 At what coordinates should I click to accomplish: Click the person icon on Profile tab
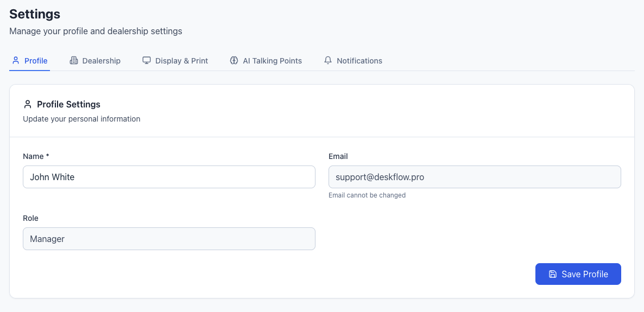16,61
